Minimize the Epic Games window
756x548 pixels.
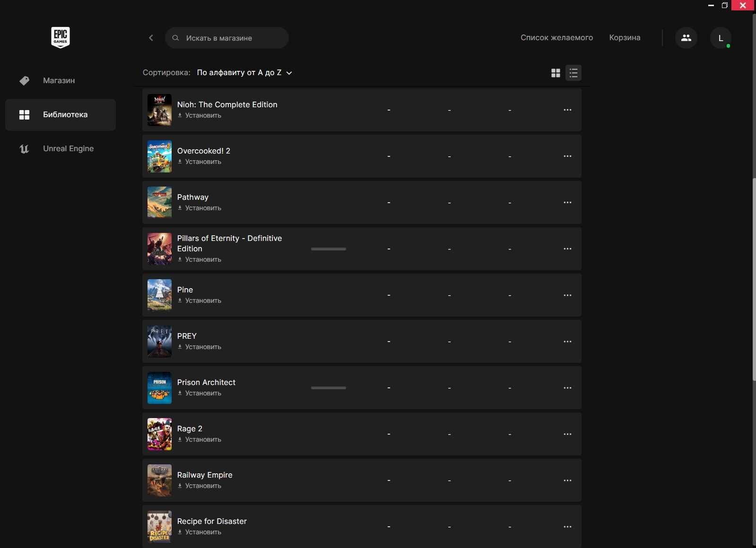coord(711,5)
